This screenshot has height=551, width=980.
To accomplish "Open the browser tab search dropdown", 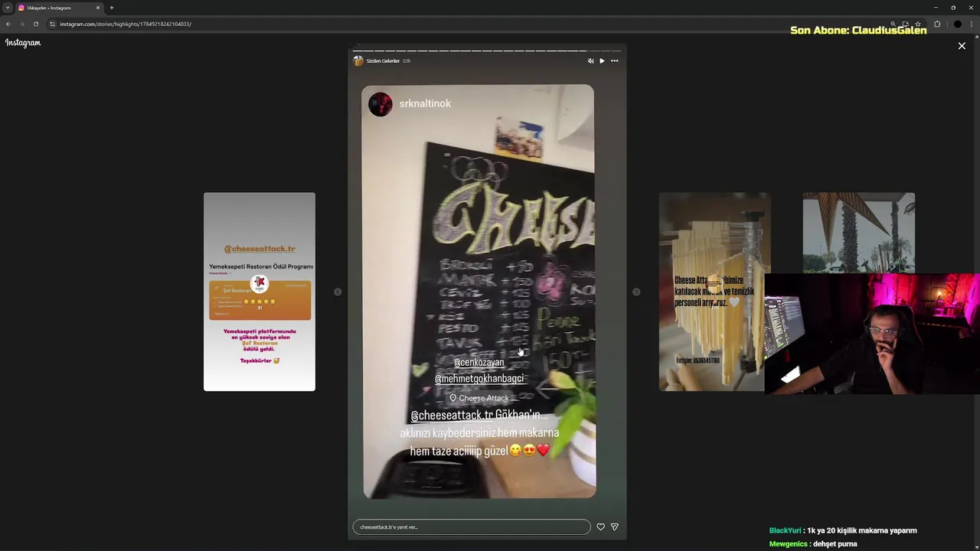I will point(8,8).
